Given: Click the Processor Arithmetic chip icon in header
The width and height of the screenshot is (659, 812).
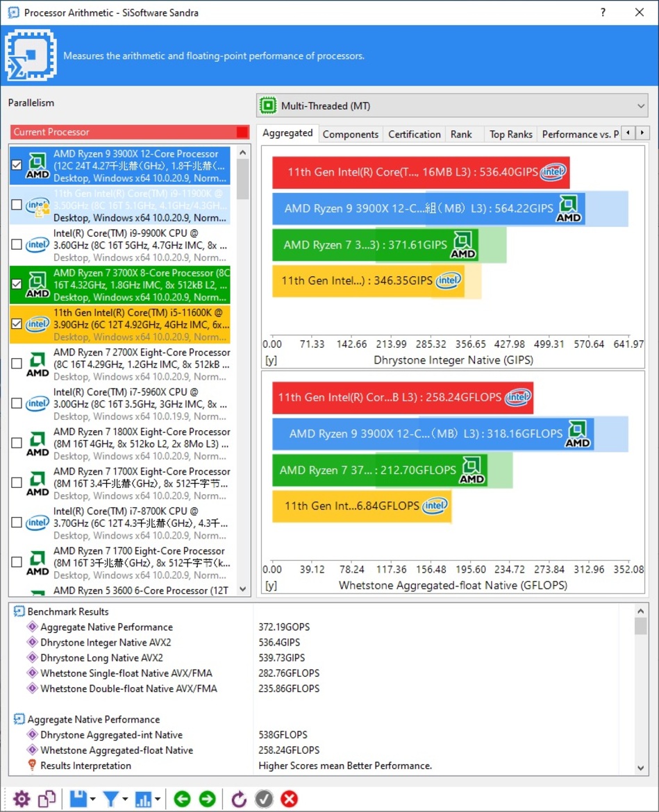Looking at the screenshot, I should click(x=31, y=55).
